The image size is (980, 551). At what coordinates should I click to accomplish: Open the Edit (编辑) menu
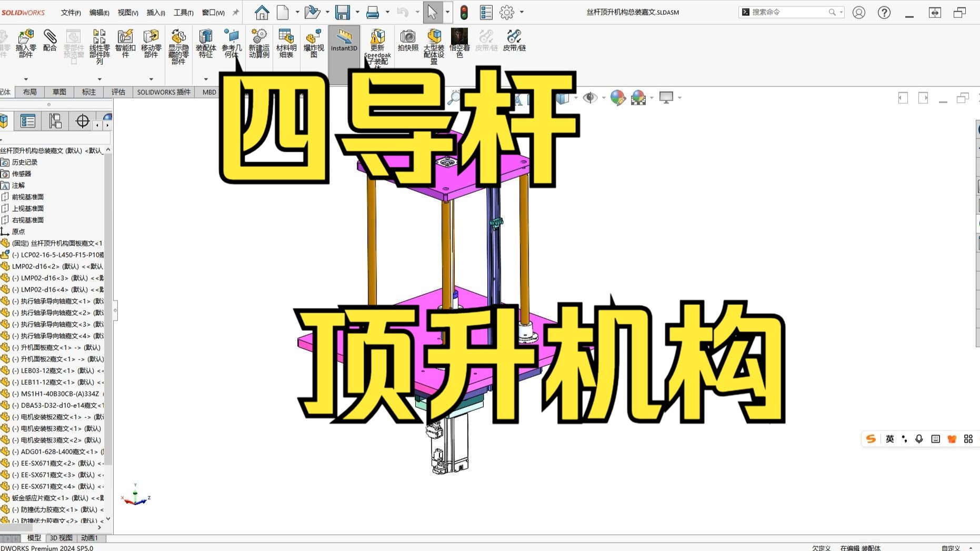(x=99, y=13)
